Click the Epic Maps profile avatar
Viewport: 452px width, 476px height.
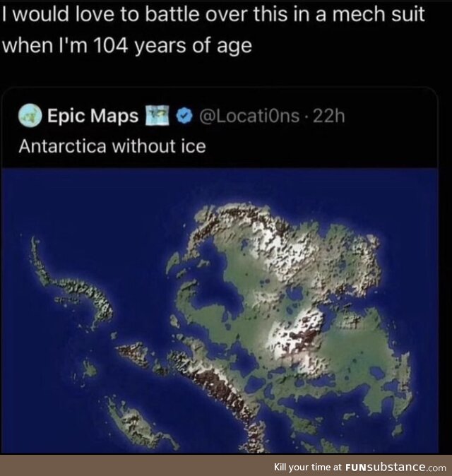(29, 117)
